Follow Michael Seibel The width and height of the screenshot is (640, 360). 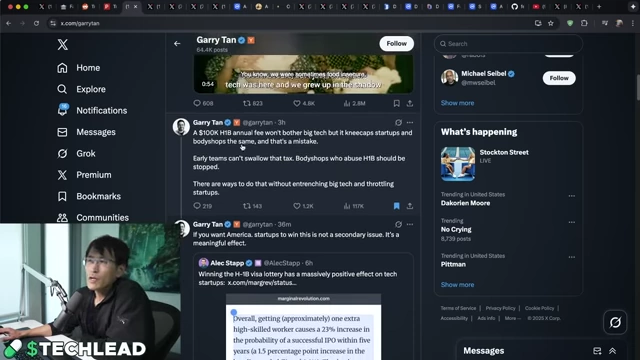click(559, 78)
